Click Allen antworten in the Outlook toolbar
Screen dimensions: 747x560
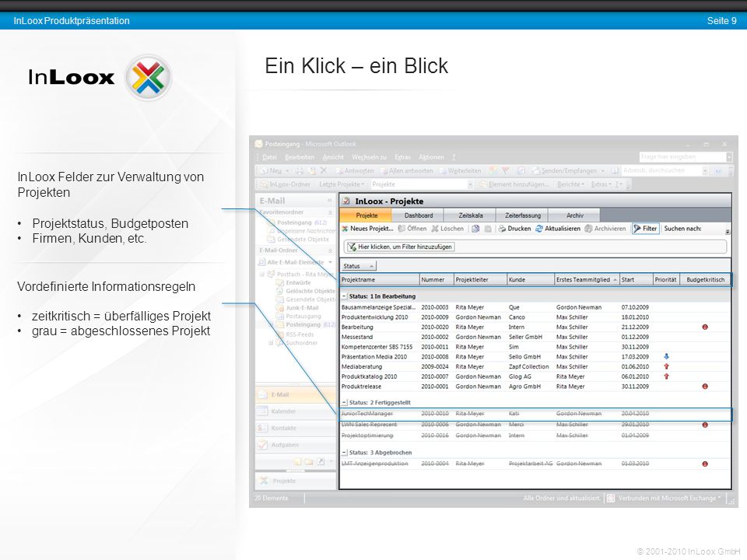(406, 170)
